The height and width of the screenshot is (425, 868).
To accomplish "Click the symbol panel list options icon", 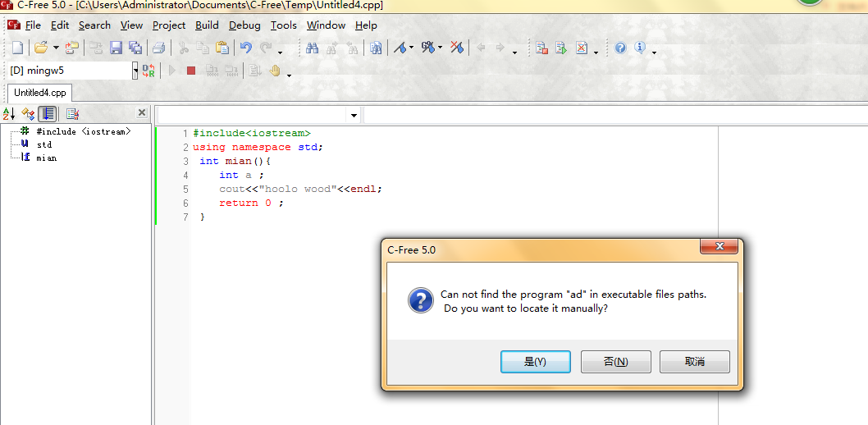I will (x=72, y=114).
